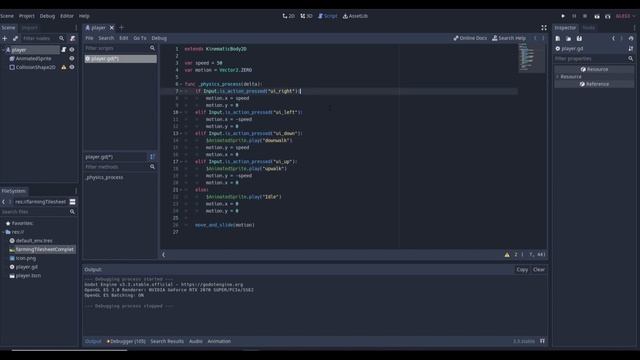Open the script attached to player node

(x=64, y=50)
